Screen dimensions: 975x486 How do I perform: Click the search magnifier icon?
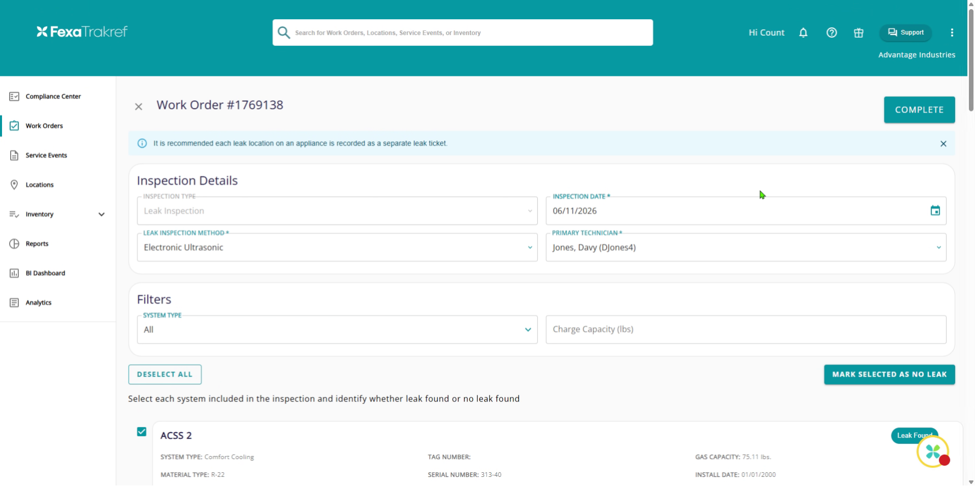click(284, 32)
